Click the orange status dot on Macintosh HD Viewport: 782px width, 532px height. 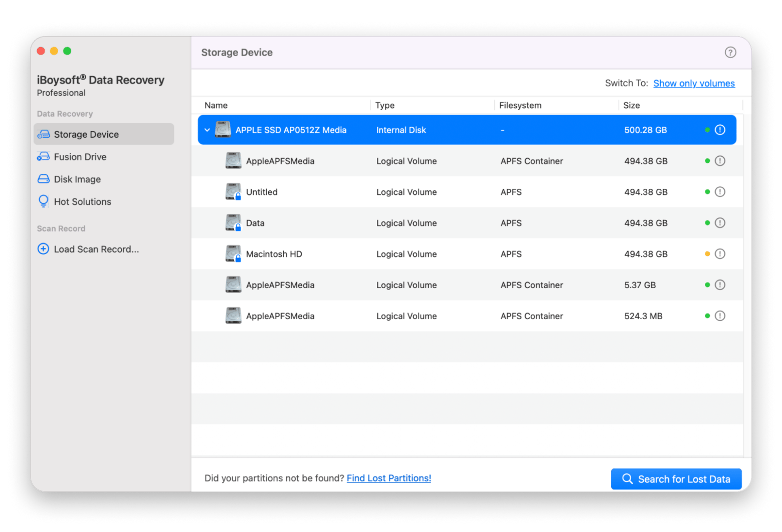(707, 254)
